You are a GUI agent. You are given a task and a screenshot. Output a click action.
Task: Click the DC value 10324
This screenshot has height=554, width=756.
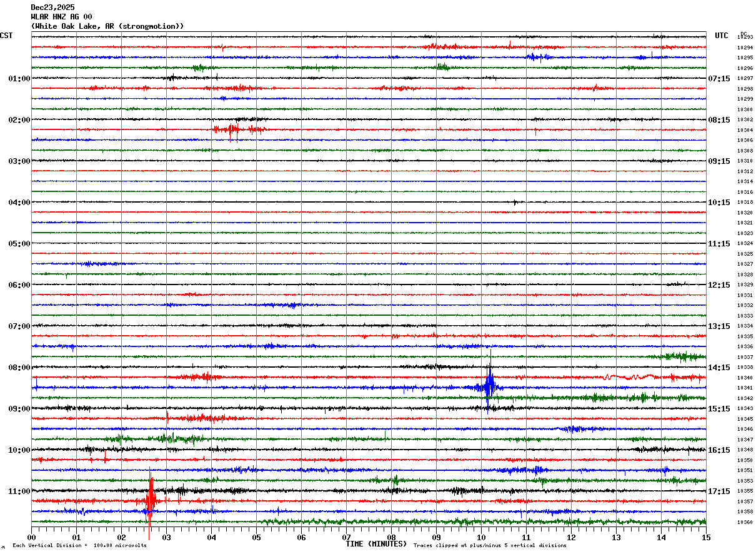[x=745, y=244]
